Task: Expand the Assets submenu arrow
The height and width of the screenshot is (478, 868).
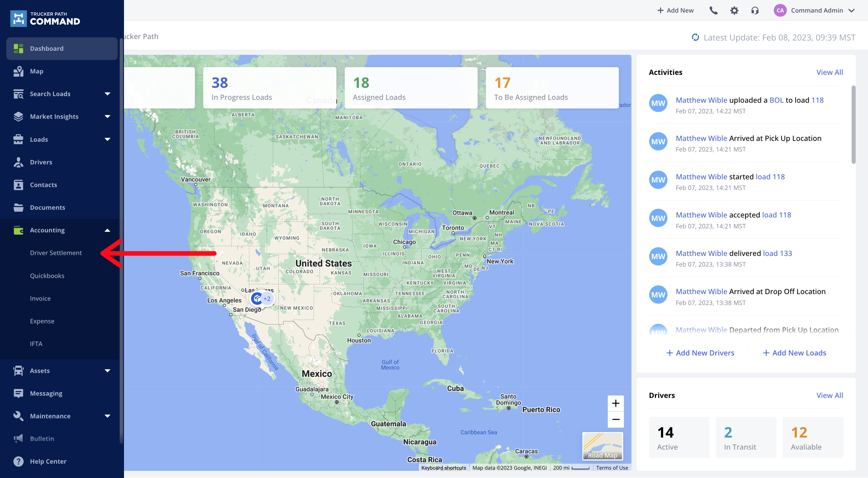Action: [x=107, y=370]
